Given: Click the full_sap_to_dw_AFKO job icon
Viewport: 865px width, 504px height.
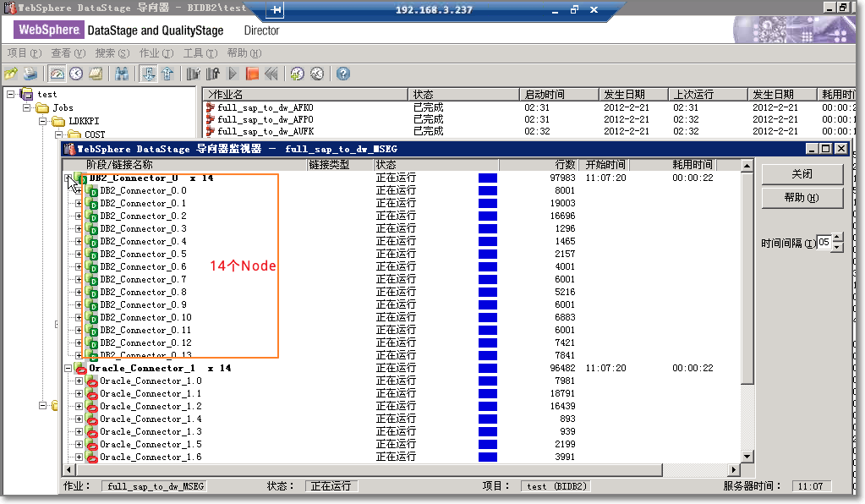Looking at the screenshot, I should 211,107.
